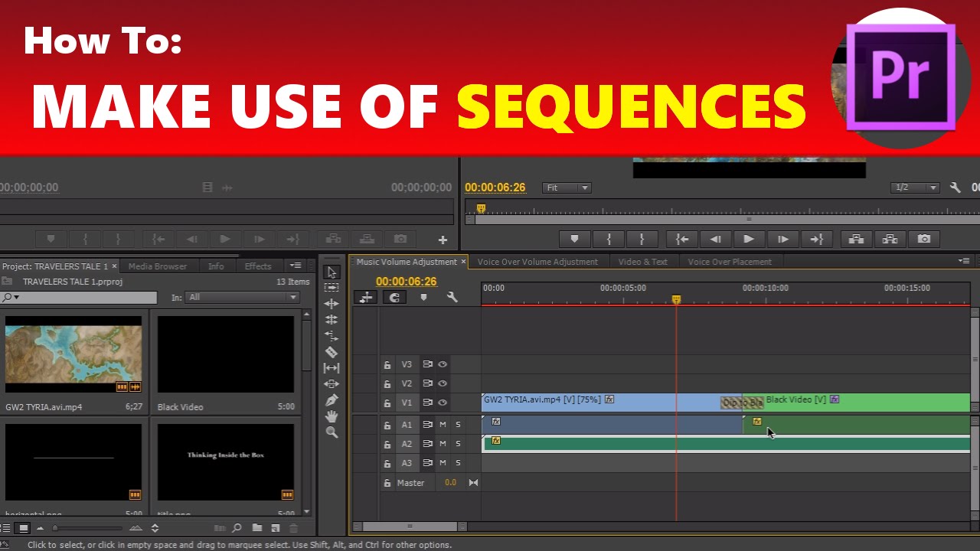Add a marker in the timeline header
980x551 pixels.
click(x=423, y=297)
